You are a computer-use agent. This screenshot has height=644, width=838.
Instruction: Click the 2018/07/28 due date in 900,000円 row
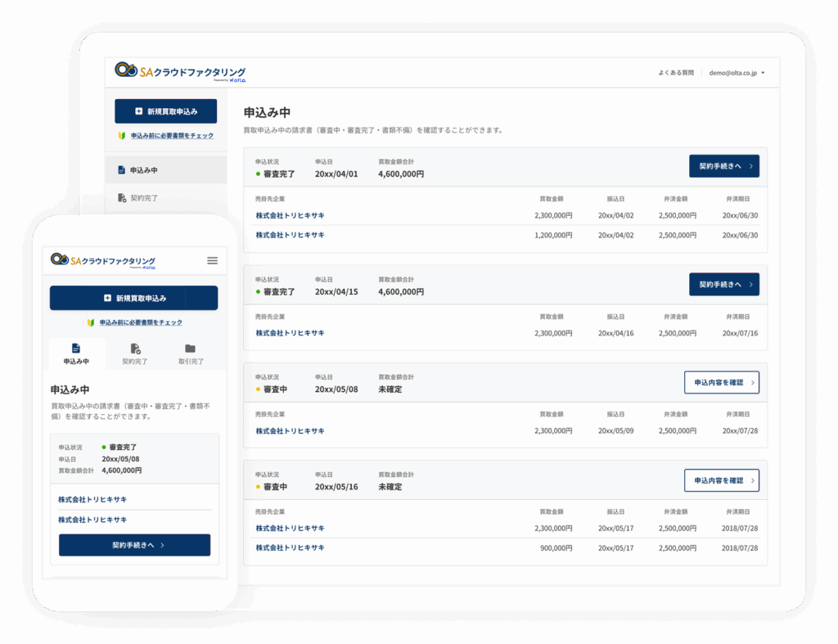[740, 547]
